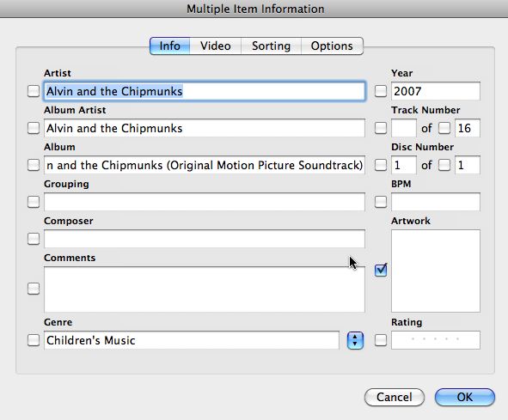Enable the track count checkbox before 16
This screenshot has height=420, width=508.
[x=444, y=128]
